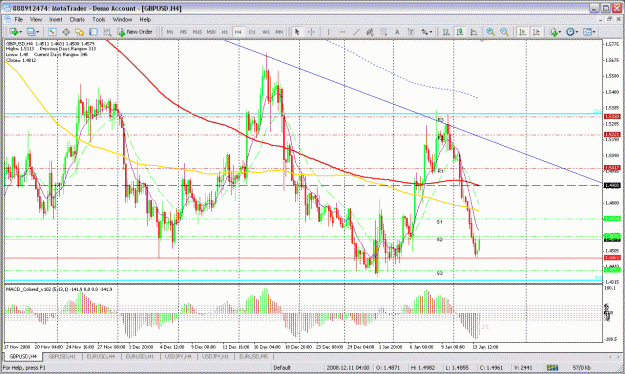
Task: Open the Help menu
Action: pyautogui.click(x=145, y=20)
